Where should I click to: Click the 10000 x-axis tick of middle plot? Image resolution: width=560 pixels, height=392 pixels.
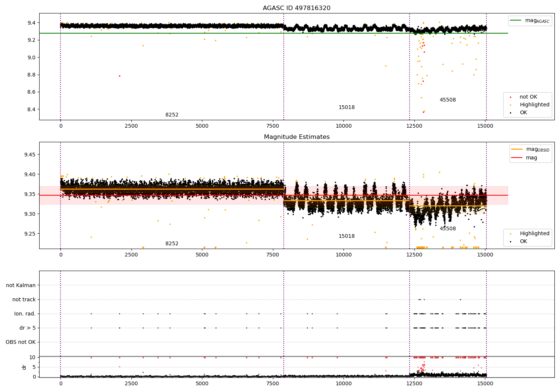click(343, 255)
